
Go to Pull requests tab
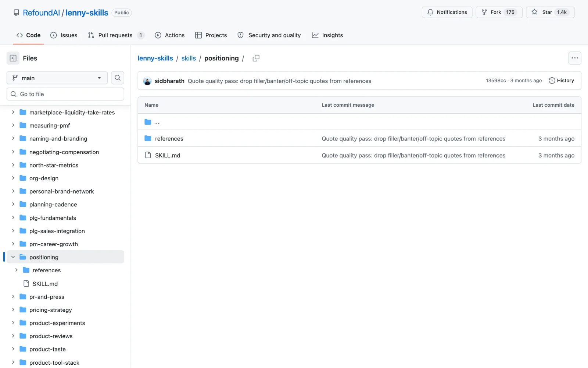click(116, 35)
